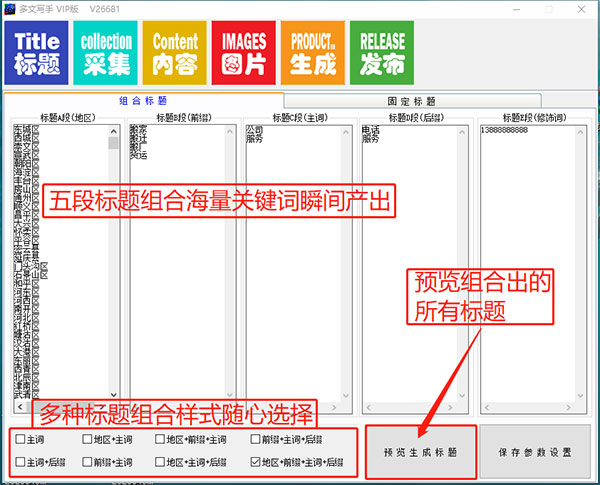Click the down arrow of 标题D段 scrollbar
The width and height of the screenshot is (600, 485).
(462, 395)
